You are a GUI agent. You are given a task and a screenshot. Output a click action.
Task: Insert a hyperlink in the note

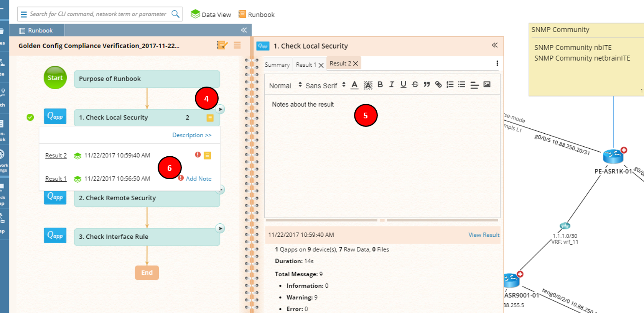click(x=438, y=85)
